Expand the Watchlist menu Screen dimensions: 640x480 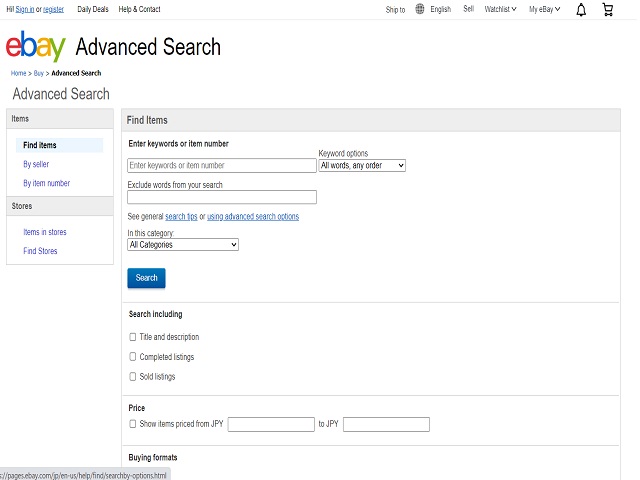point(500,9)
